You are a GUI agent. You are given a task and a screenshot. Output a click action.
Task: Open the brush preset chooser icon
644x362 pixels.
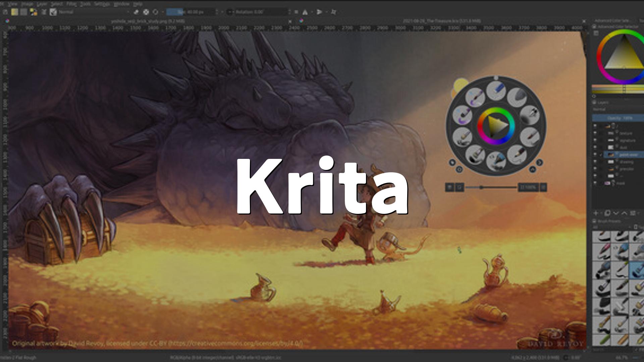(53, 12)
